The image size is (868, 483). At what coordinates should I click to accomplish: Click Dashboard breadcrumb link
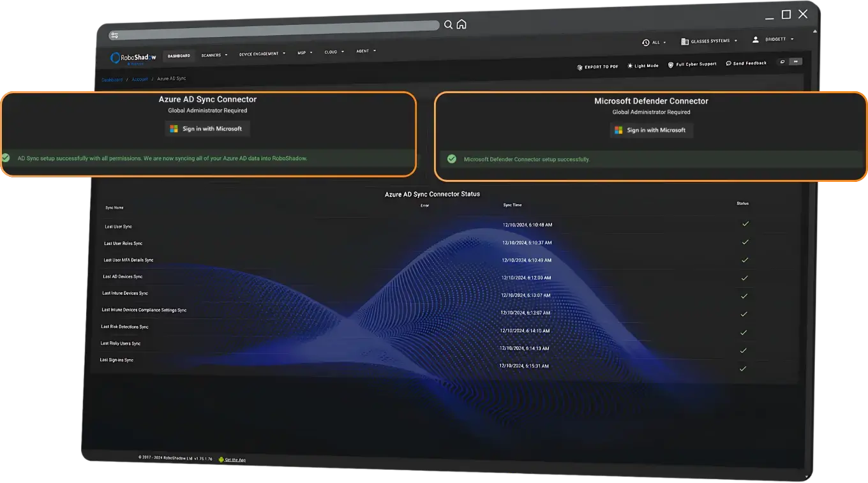(112, 80)
